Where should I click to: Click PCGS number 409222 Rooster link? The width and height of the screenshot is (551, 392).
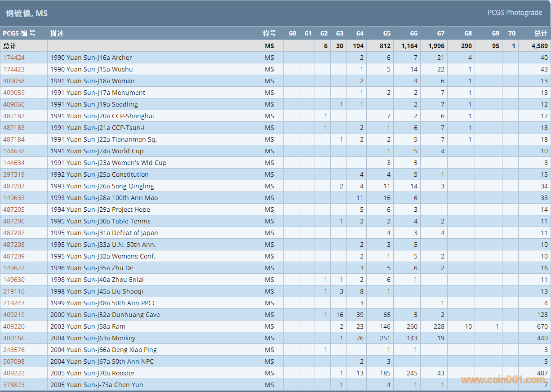[14, 373]
